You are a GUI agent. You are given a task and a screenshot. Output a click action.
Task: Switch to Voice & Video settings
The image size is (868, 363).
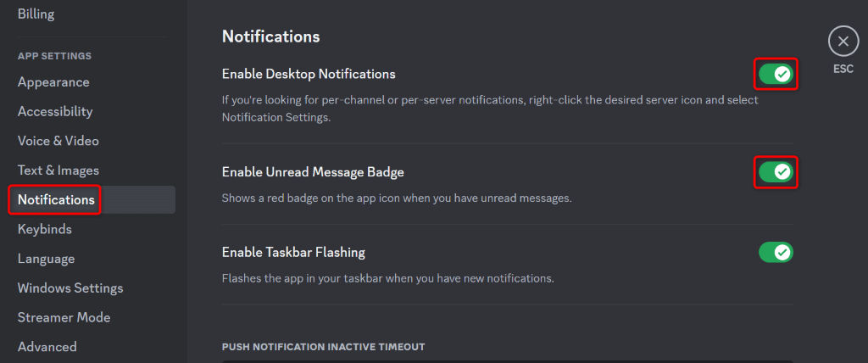[58, 141]
